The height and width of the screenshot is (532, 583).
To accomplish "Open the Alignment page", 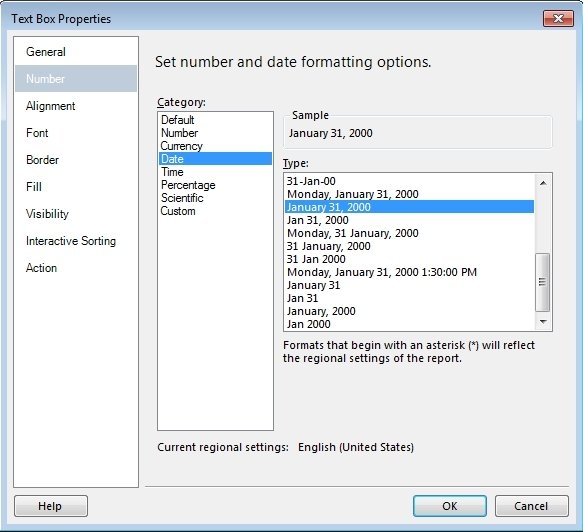I will point(76,106).
